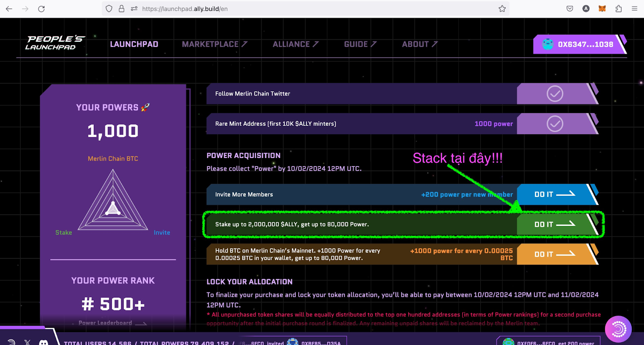The image size is (644, 345).
Task: Click the address bar URL field
Action: pos(306,8)
